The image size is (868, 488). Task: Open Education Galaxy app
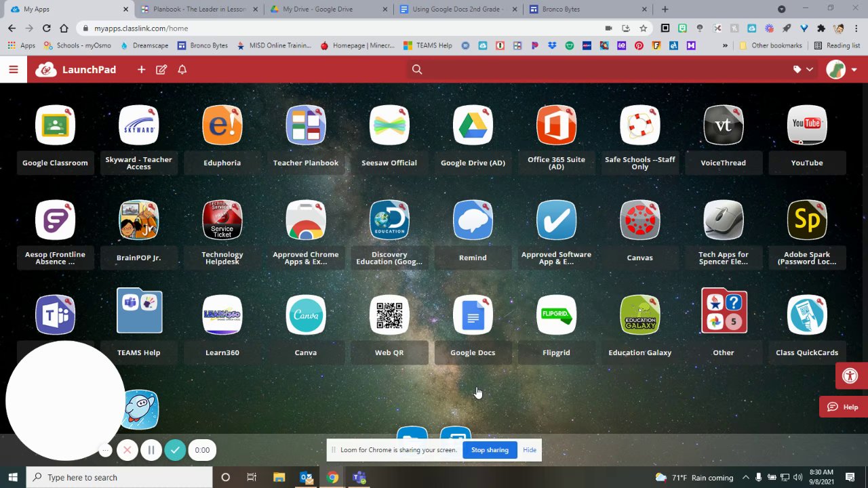pos(640,314)
